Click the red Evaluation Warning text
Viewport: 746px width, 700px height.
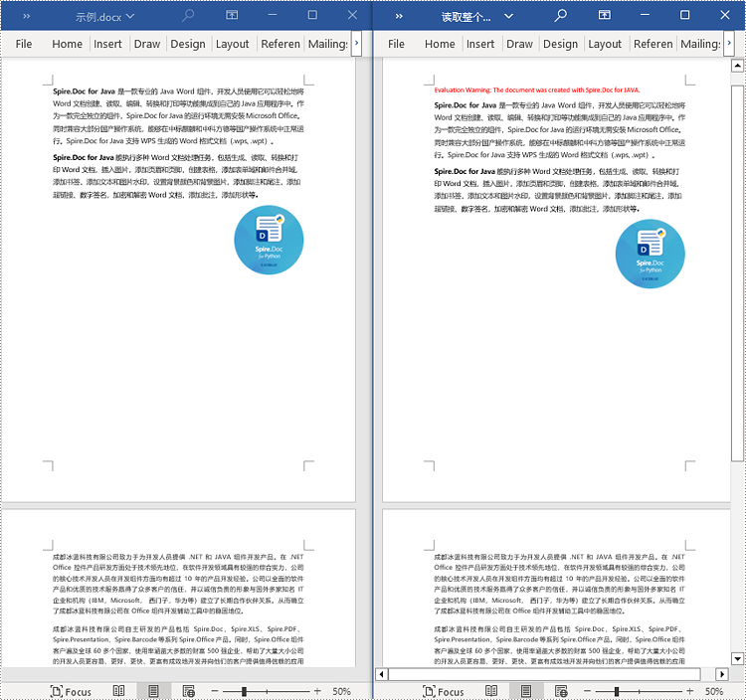point(537,89)
